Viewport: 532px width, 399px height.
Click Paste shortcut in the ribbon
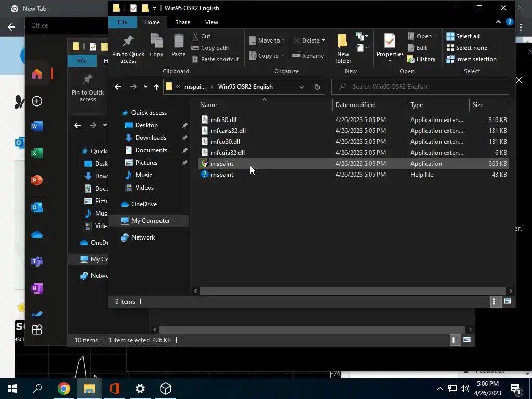216,59
